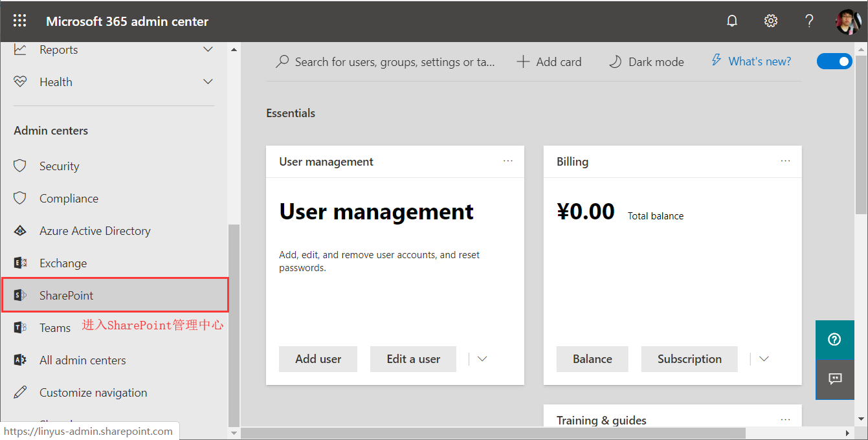868x440 pixels.
Task: Click the Subscription button
Action: click(x=689, y=359)
